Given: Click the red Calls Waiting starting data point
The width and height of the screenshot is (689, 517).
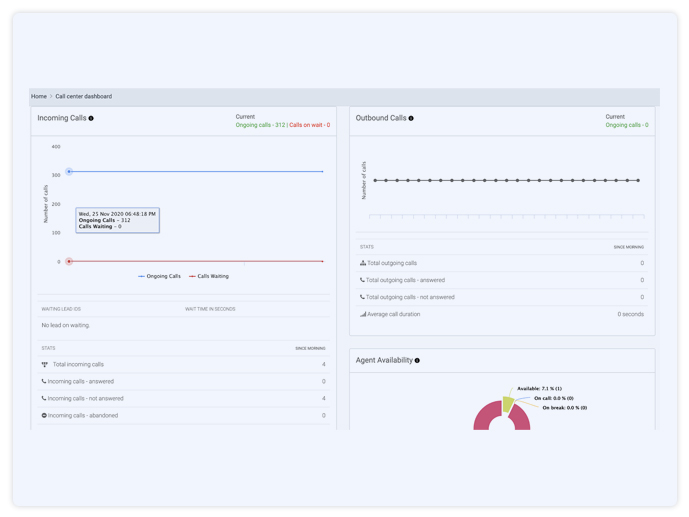Looking at the screenshot, I should [69, 262].
